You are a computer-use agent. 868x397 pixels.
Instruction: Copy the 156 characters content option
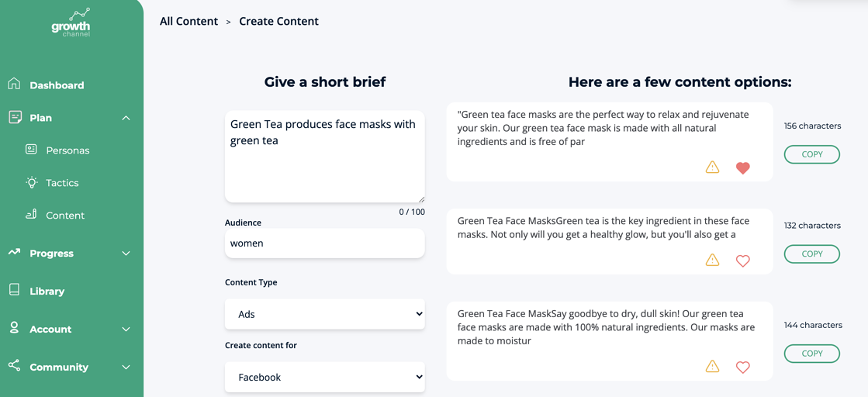tap(812, 154)
